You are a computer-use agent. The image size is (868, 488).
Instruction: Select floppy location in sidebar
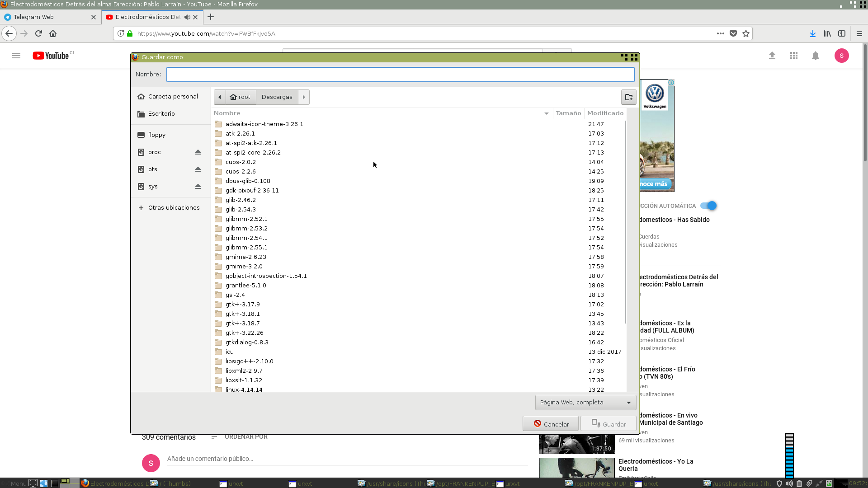coord(170,135)
